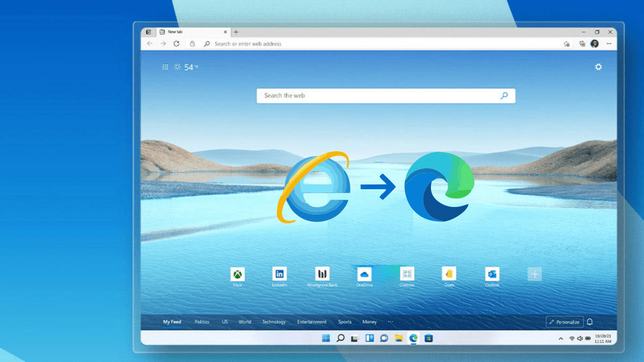The image size is (644, 362).
Task: Open the notifications bell in feed bar
Action: click(x=590, y=322)
